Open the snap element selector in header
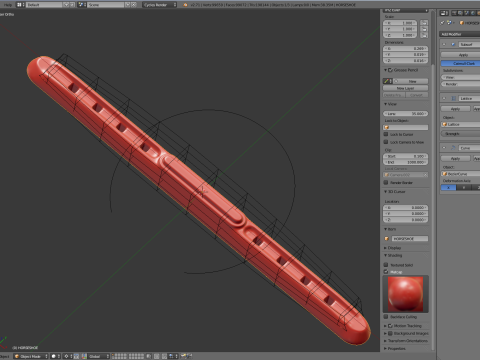This screenshot has height=360, width=480. click(x=172, y=356)
